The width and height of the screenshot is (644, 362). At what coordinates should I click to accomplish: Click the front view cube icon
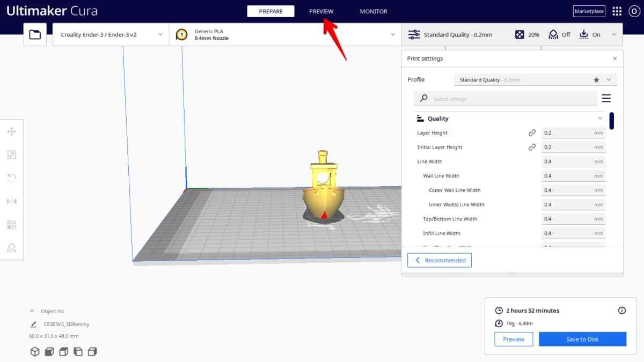pyautogui.click(x=49, y=352)
